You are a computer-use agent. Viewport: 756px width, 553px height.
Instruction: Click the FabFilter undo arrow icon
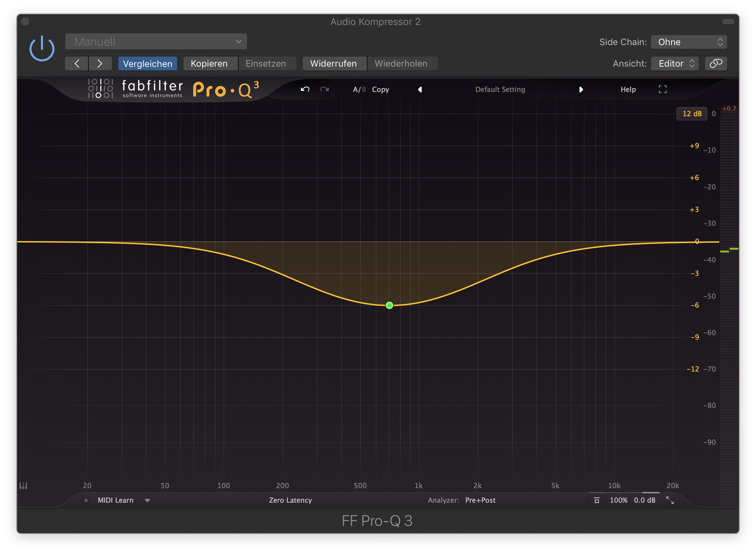click(x=305, y=90)
